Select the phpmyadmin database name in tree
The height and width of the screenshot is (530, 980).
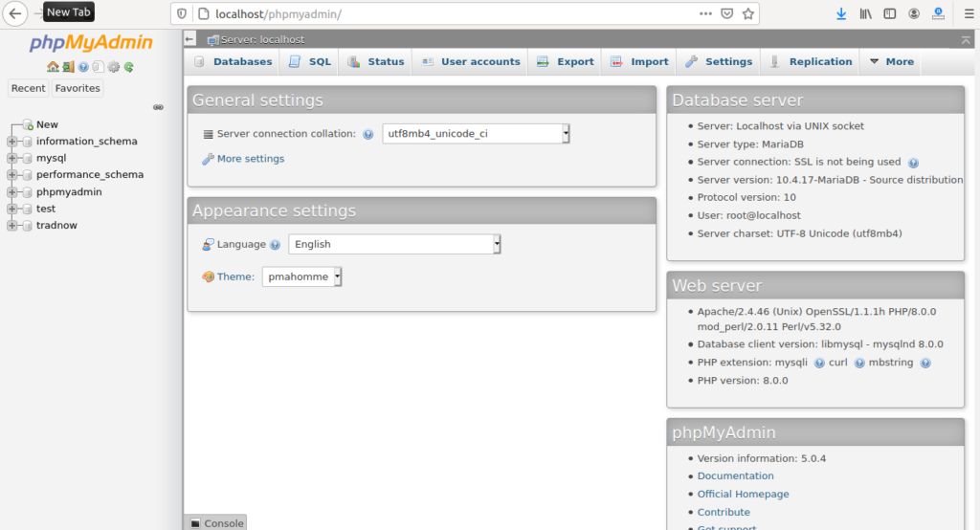(69, 192)
